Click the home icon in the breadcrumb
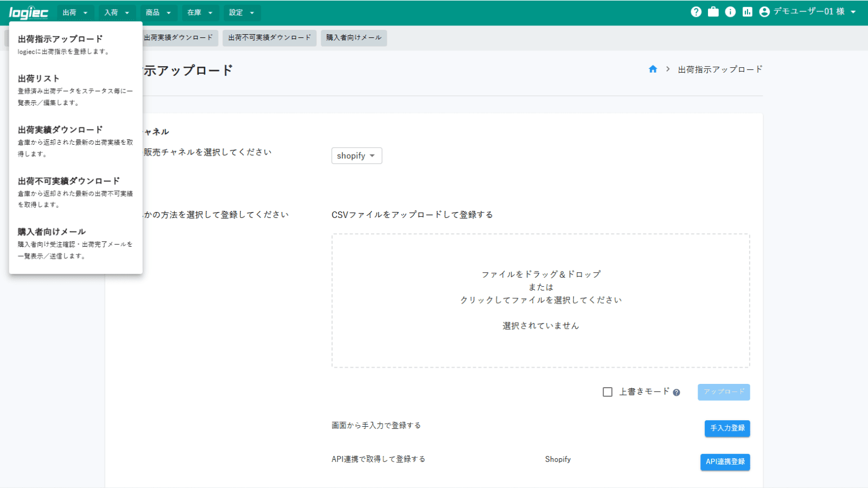The width and height of the screenshot is (868, 488). tap(653, 69)
